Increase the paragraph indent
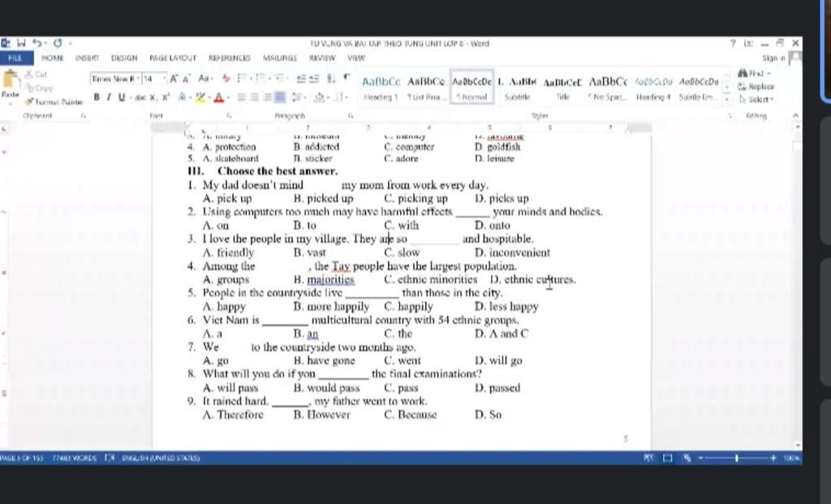 pyautogui.click(x=314, y=79)
